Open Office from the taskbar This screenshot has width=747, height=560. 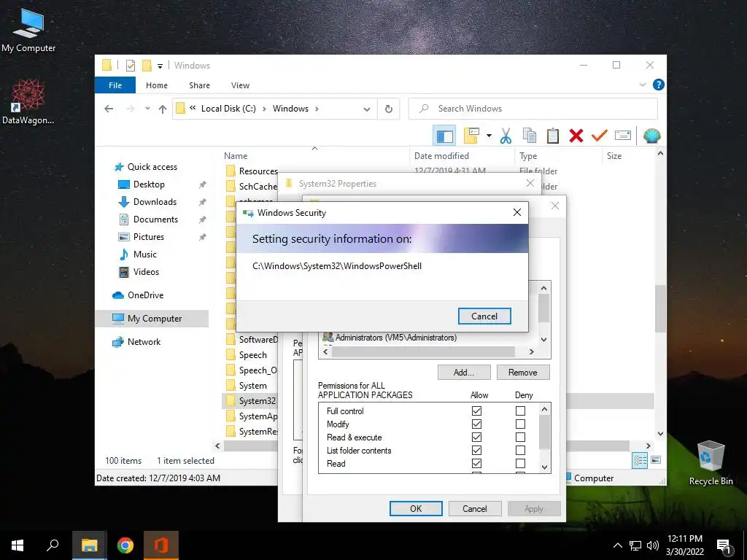[x=161, y=545]
